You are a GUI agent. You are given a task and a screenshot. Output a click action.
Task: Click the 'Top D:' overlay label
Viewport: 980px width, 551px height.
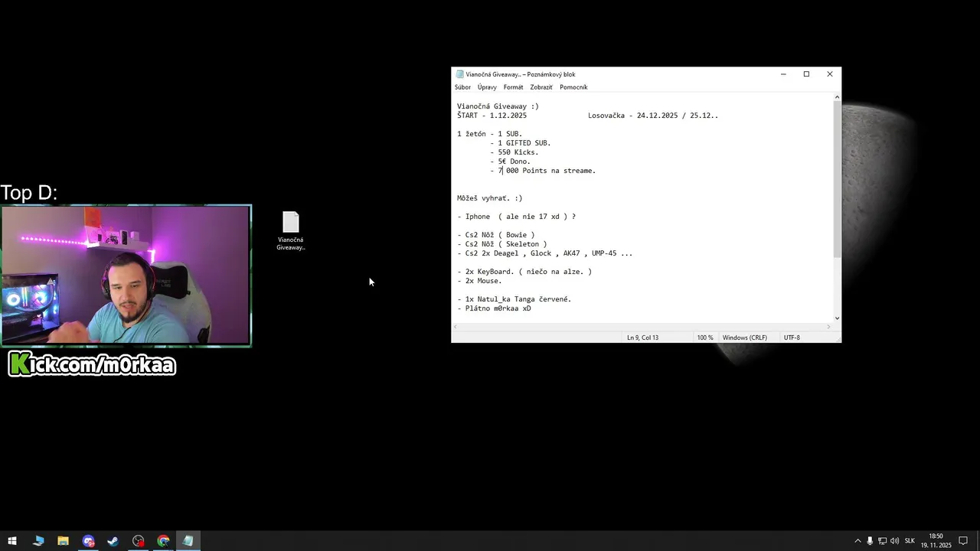point(29,193)
